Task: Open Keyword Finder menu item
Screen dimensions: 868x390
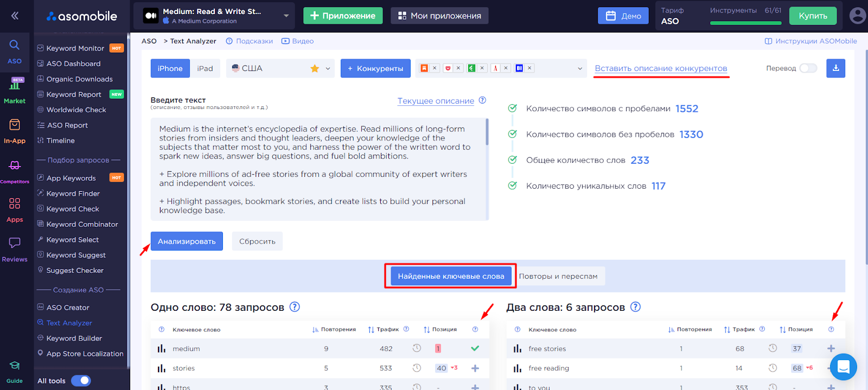Action: click(x=73, y=194)
